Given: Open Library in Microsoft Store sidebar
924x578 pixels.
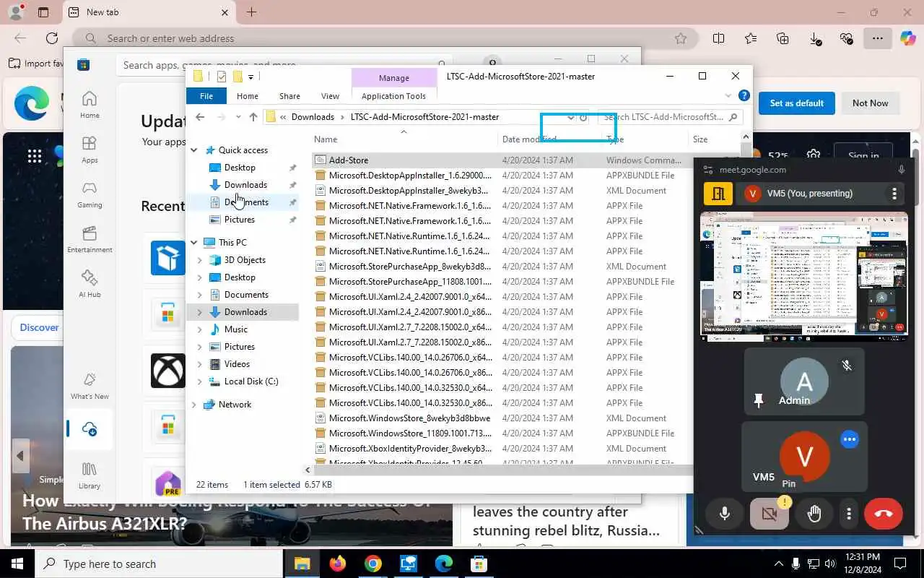Looking at the screenshot, I should click(x=90, y=475).
